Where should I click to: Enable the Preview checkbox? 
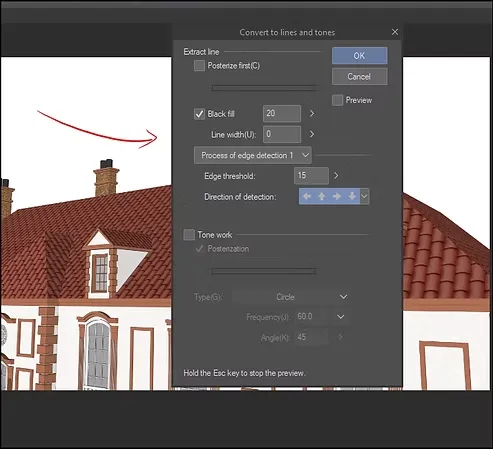click(x=337, y=100)
